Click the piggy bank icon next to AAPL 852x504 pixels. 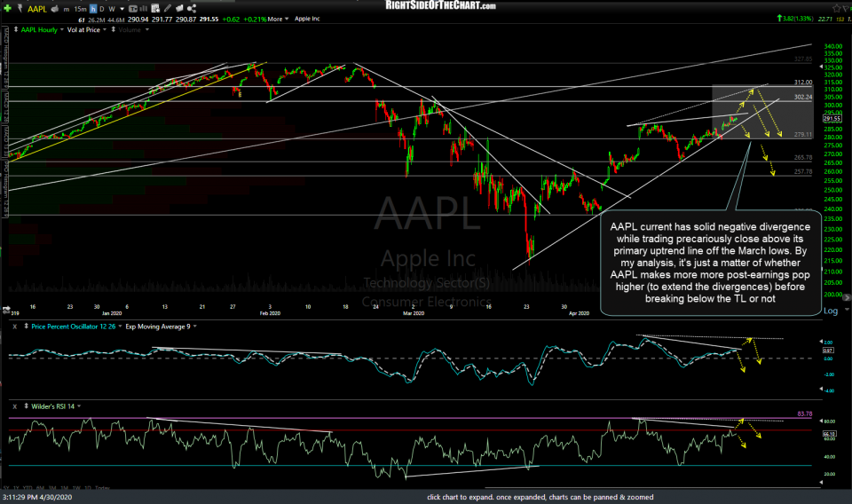(x=55, y=9)
